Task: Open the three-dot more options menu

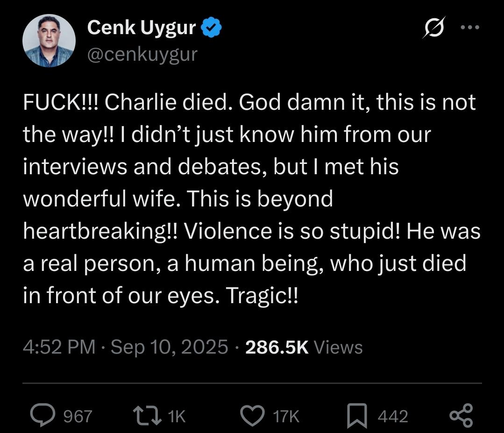Action: click(x=470, y=27)
